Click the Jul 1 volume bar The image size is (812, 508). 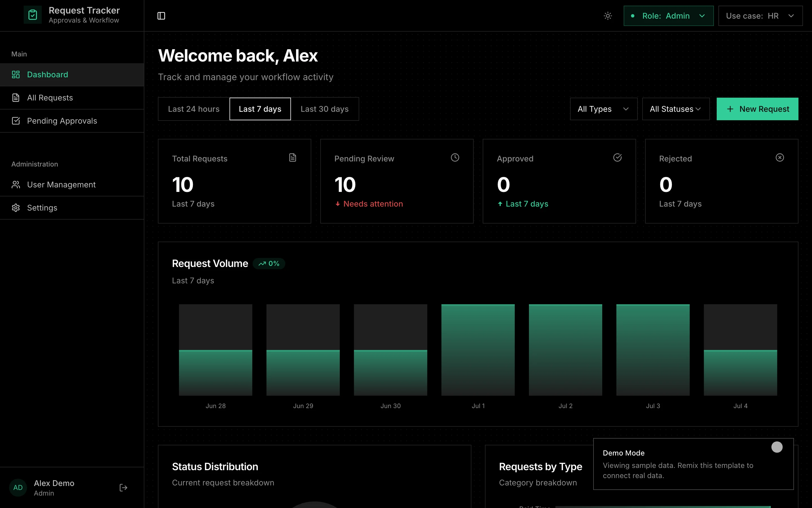pos(478,350)
